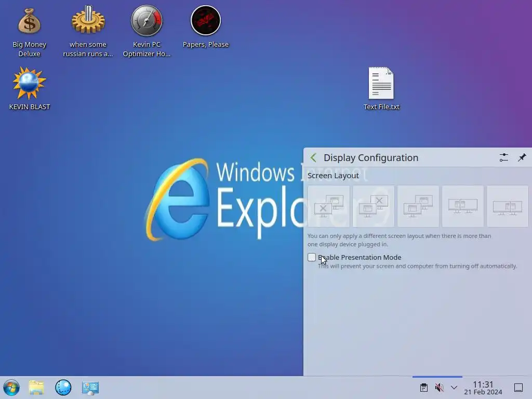
Task: Pin the Display Configuration popup open
Action: coord(522,157)
